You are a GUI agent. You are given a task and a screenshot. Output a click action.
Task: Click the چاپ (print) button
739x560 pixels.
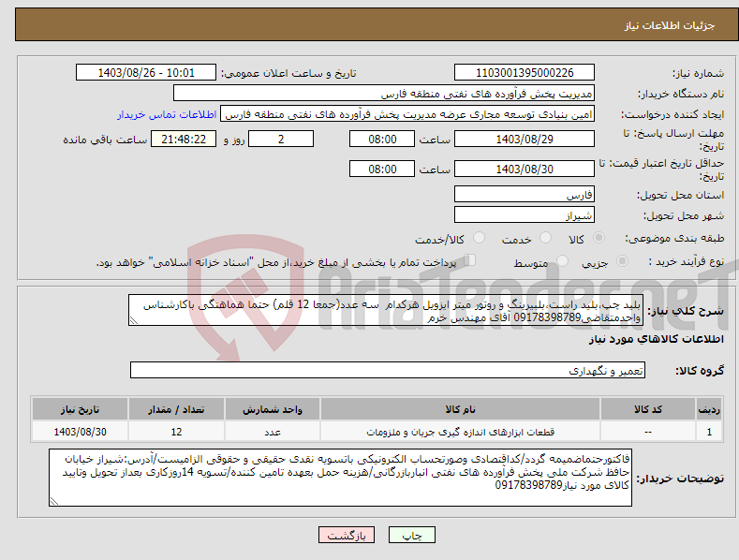[x=411, y=535]
